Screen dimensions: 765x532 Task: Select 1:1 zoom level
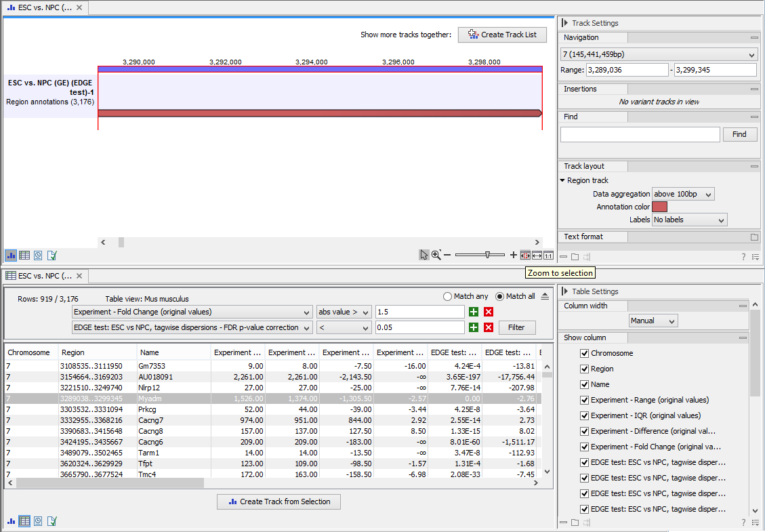[x=548, y=255]
